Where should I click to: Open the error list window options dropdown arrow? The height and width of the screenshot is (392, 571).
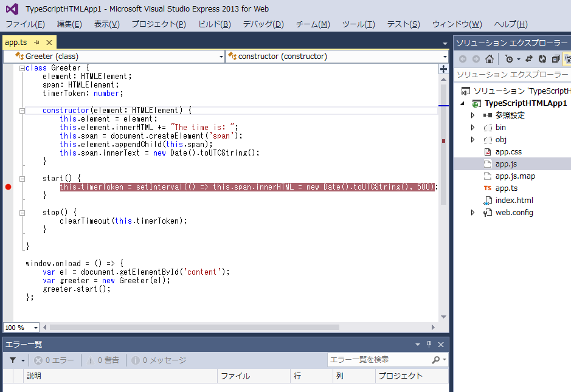pyautogui.click(x=418, y=345)
